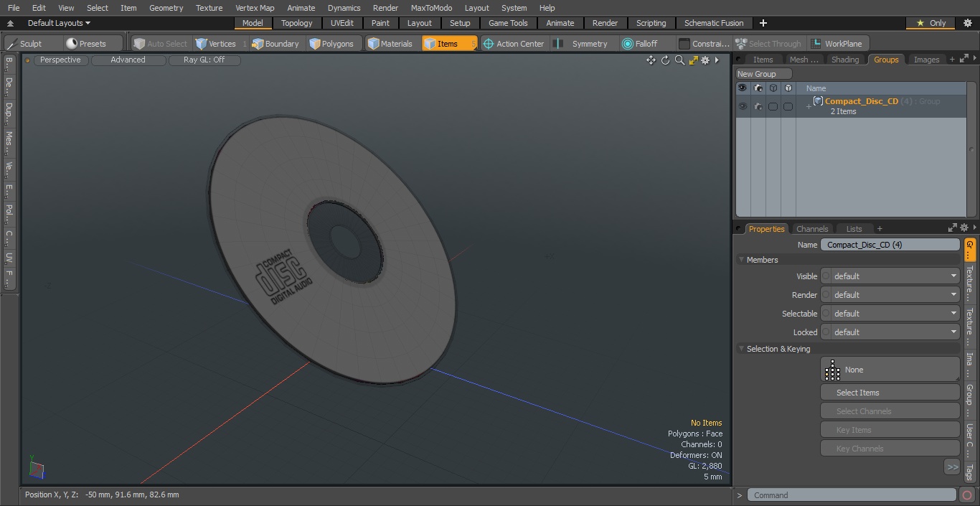Viewport: 980px width, 506px height.
Task: Click the red record circle button
Action: [x=966, y=495]
